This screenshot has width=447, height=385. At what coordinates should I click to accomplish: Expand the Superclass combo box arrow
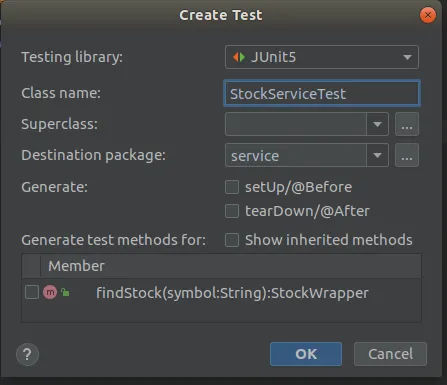click(x=377, y=124)
